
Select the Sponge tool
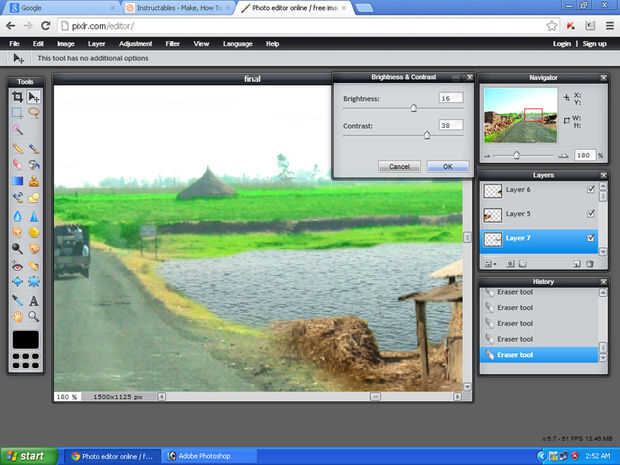tap(34, 232)
